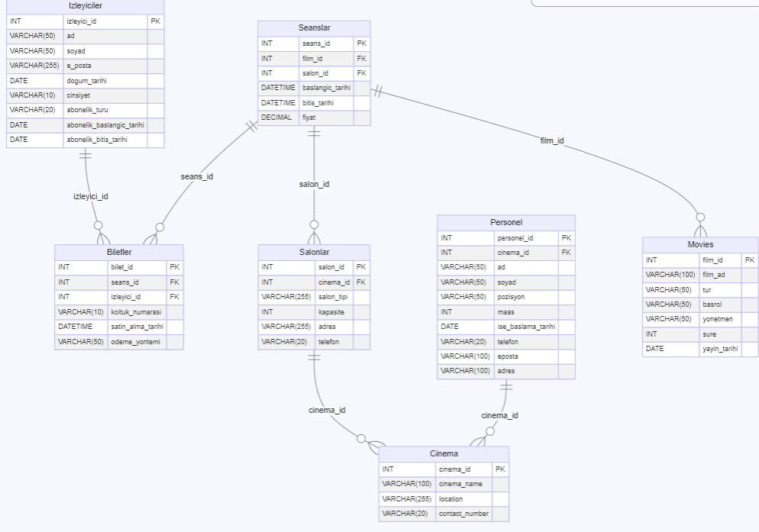Viewport: 759px width, 532px height.
Task: Select the Salonlar table header
Action: 314,251
